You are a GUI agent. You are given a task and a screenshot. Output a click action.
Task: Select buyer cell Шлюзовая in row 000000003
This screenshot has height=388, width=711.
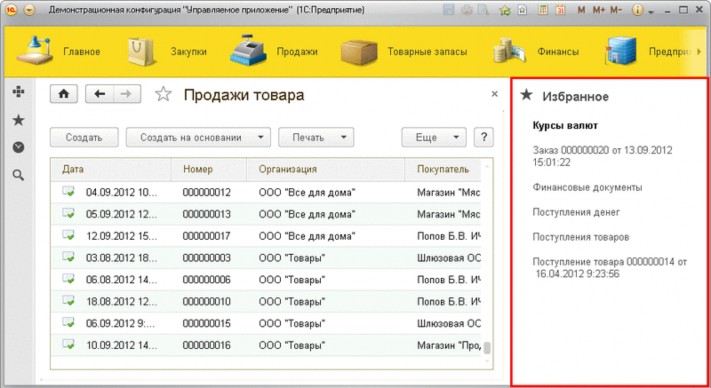point(448,258)
